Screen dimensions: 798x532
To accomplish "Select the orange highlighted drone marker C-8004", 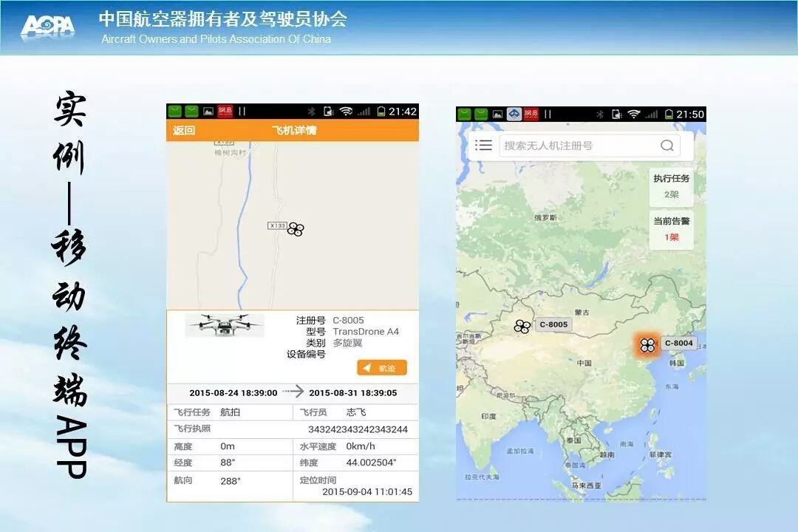I will [x=647, y=345].
